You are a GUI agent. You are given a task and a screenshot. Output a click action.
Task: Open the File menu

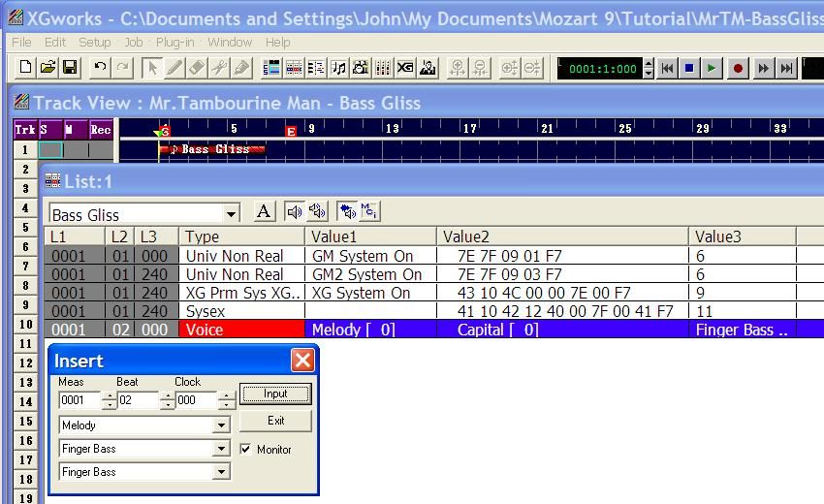[21, 42]
